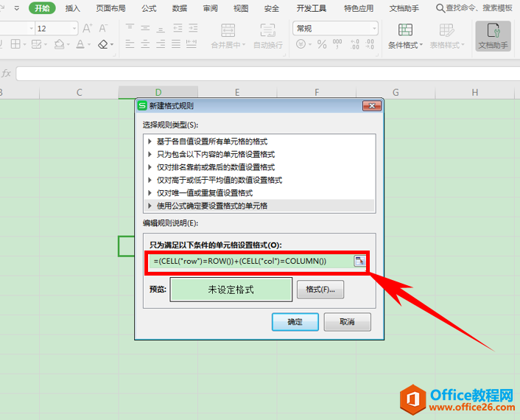Align text to vertical middle of cell
This screenshot has height=420, width=520.
[x=145, y=28]
